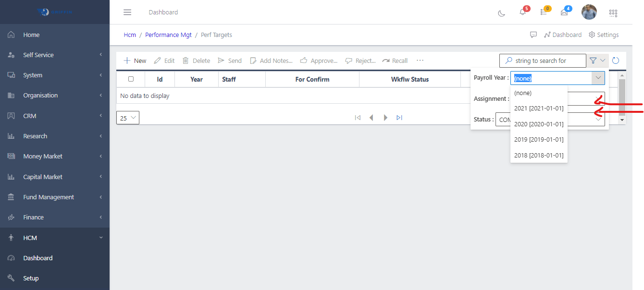644x290 pixels.
Task: Open the Settings link
Action: tap(604, 35)
